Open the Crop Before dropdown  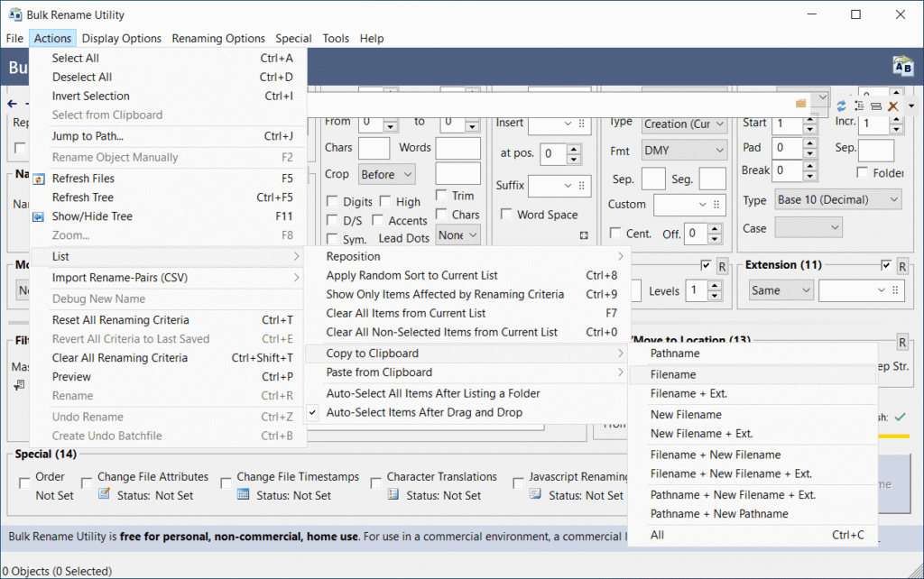pos(386,174)
